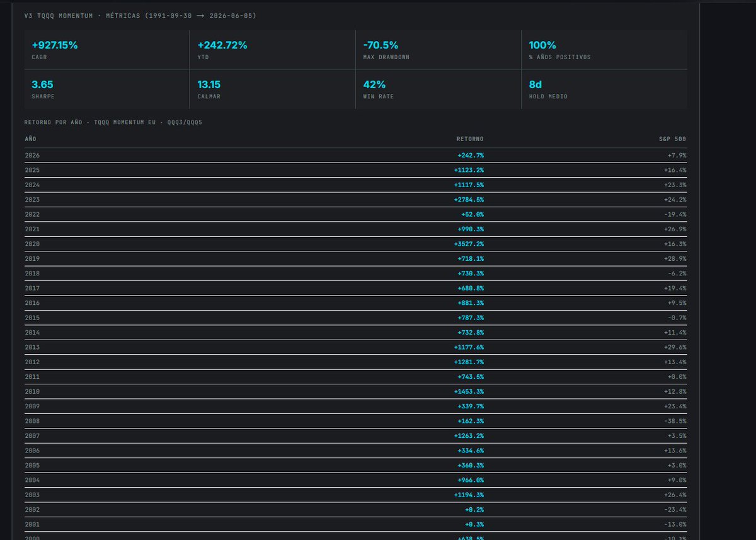
Task: Click the +339.7% return for 2009
Action: pyautogui.click(x=471, y=406)
